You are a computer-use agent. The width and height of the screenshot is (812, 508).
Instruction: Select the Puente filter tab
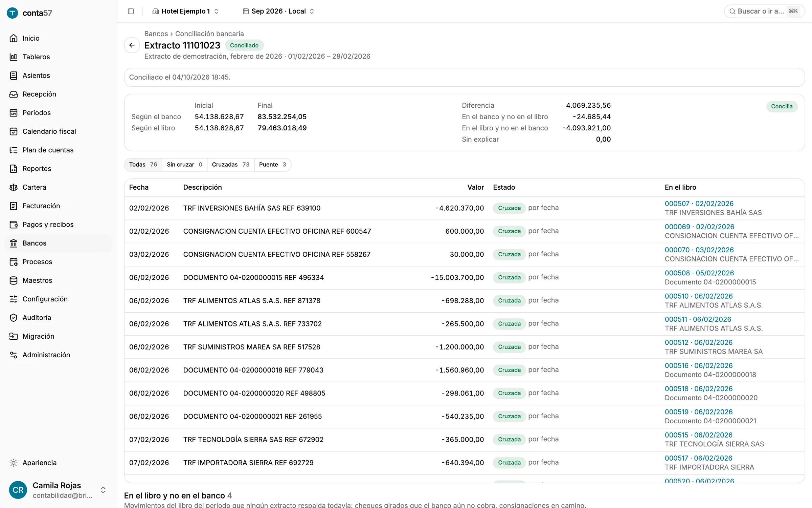(272, 165)
